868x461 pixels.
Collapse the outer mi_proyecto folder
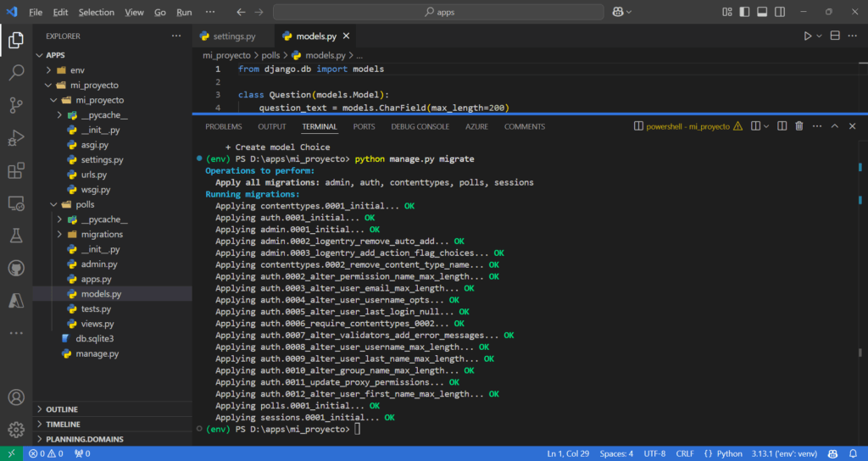pos(48,86)
